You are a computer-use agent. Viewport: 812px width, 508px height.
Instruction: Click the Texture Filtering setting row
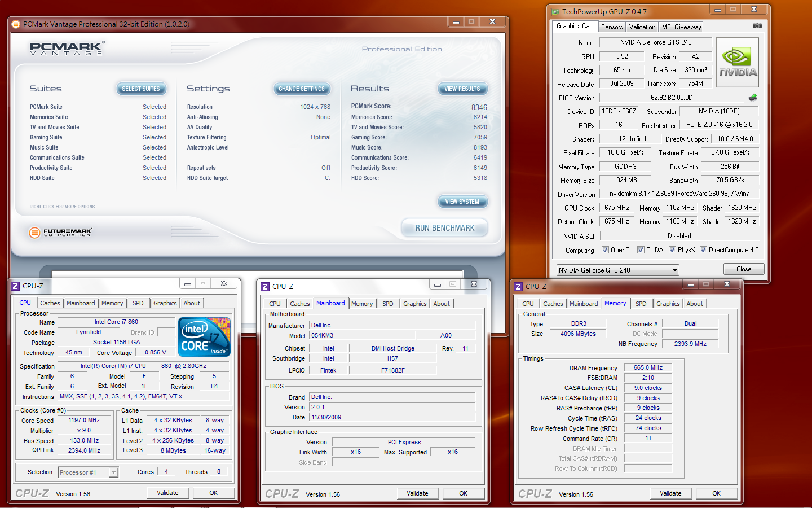tap(259, 137)
